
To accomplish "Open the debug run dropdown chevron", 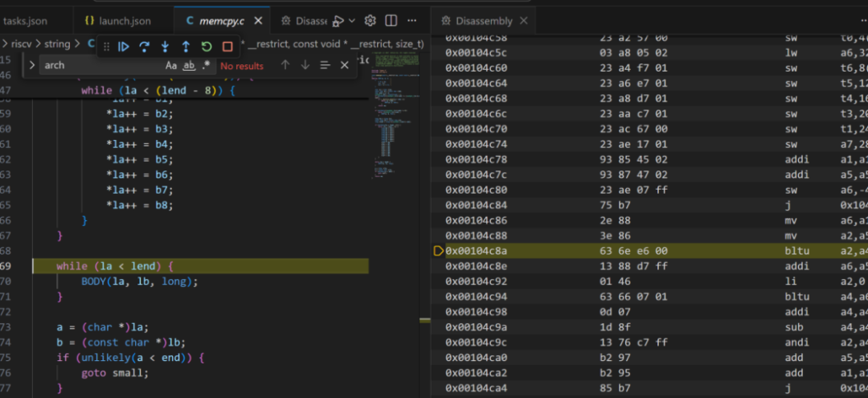I will click(352, 21).
